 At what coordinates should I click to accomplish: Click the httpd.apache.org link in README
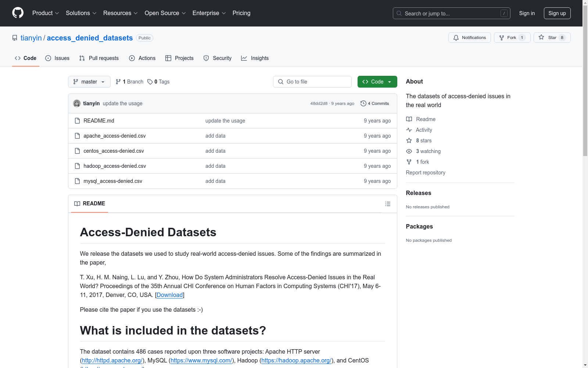(x=112, y=361)
